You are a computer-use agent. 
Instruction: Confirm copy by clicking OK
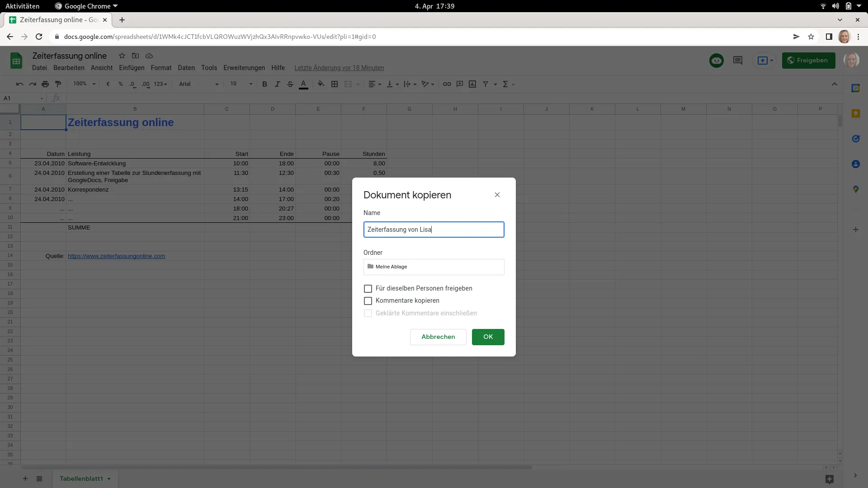point(488,337)
